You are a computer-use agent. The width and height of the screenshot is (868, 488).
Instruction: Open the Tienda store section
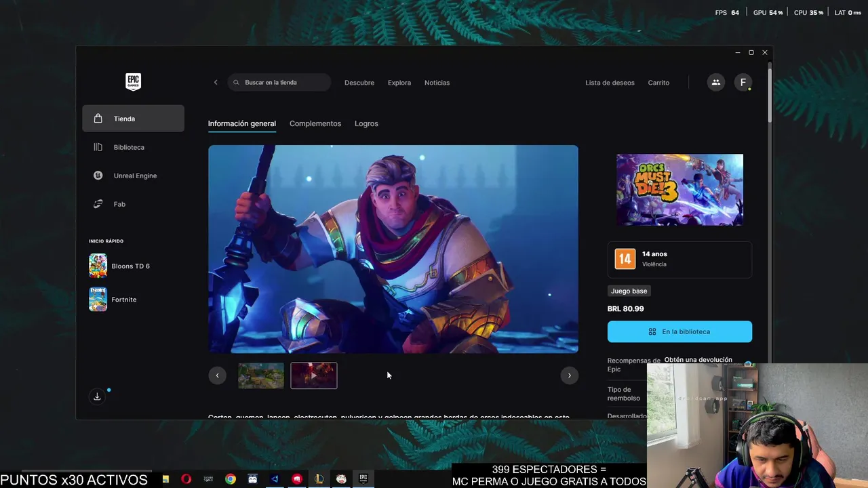(x=133, y=119)
